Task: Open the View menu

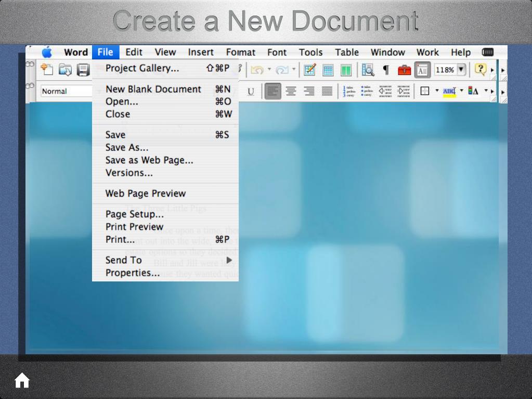Action: click(165, 52)
